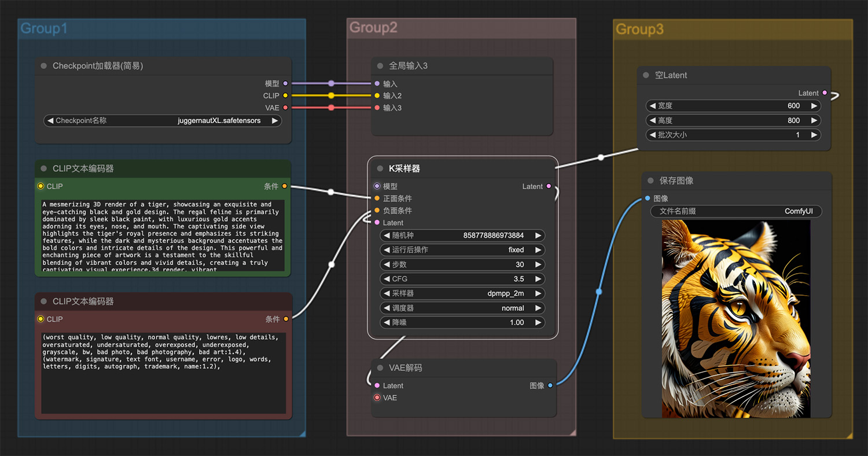
Task: Select next sampler with 采样器 right arrow
Action: click(x=538, y=293)
